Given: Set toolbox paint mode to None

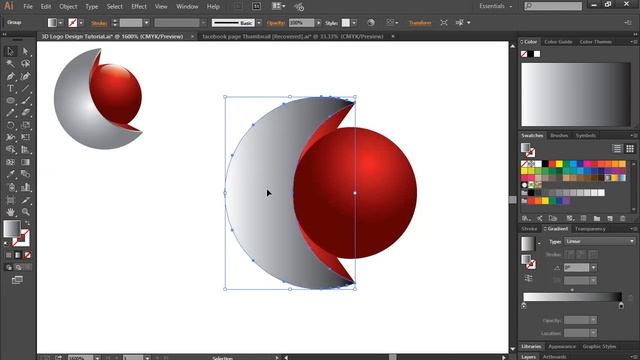Looking at the screenshot, I should coord(27,255).
